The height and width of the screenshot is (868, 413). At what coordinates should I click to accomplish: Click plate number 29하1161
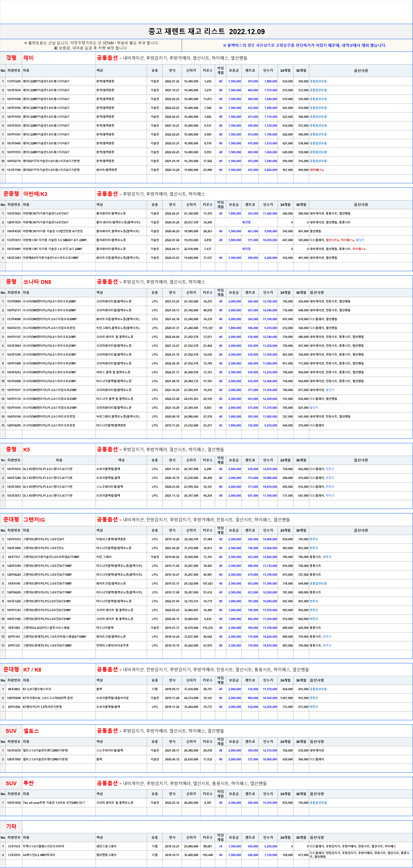point(14,637)
